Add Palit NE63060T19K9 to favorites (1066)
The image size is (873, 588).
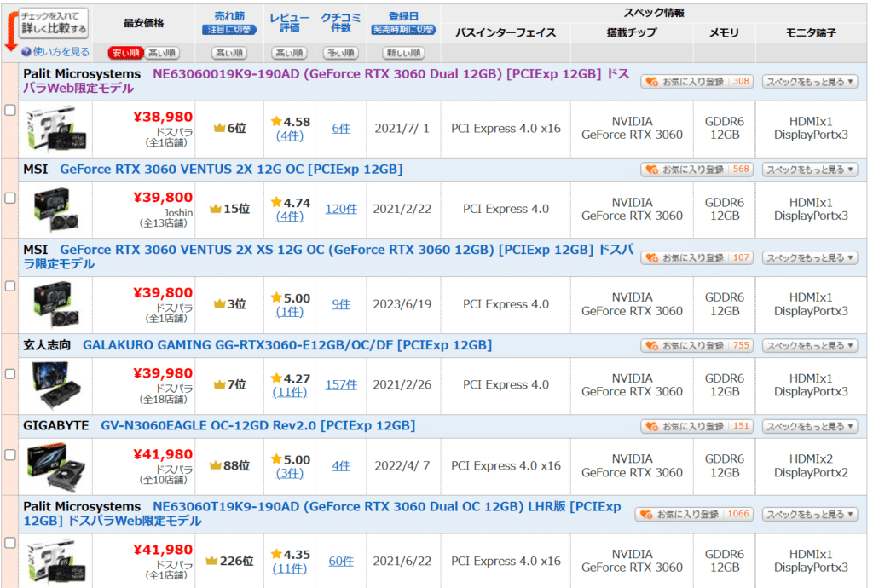tap(694, 515)
